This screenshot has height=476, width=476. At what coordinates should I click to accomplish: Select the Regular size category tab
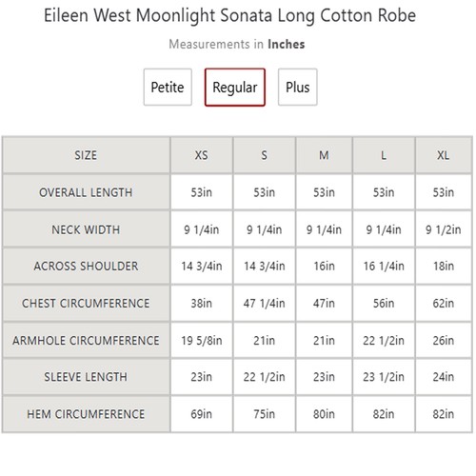pos(235,87)
